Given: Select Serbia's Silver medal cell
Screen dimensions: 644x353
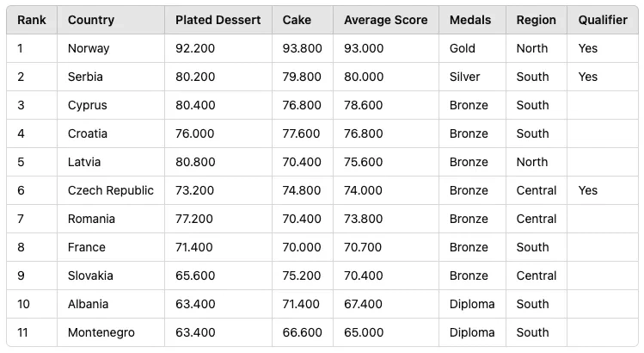Looking at the screenshot, I should 464,77.
